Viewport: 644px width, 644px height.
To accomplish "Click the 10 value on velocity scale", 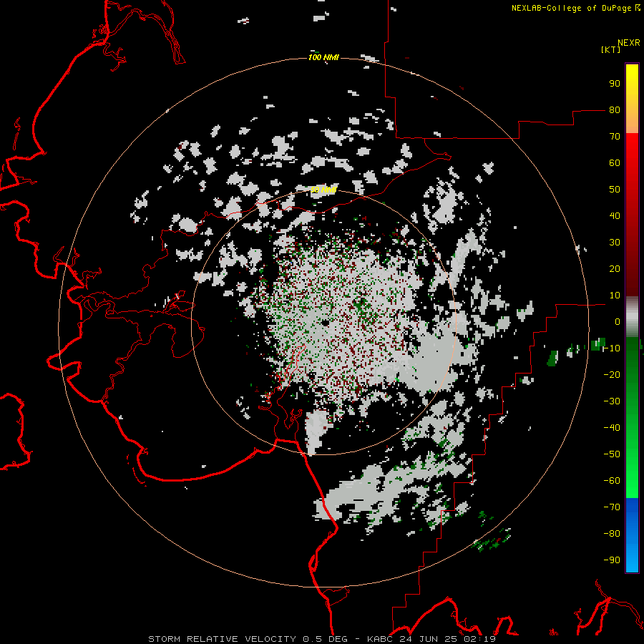I will (x=615, y=296).
